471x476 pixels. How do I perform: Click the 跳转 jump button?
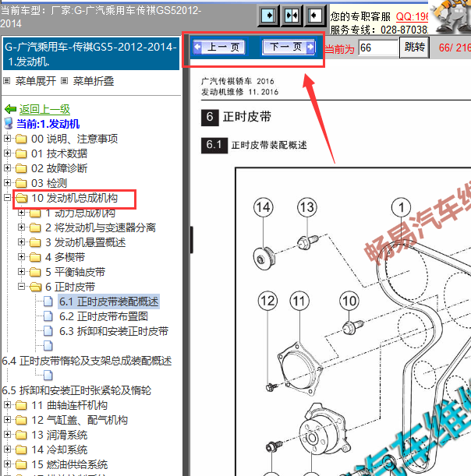pos(415,47)
